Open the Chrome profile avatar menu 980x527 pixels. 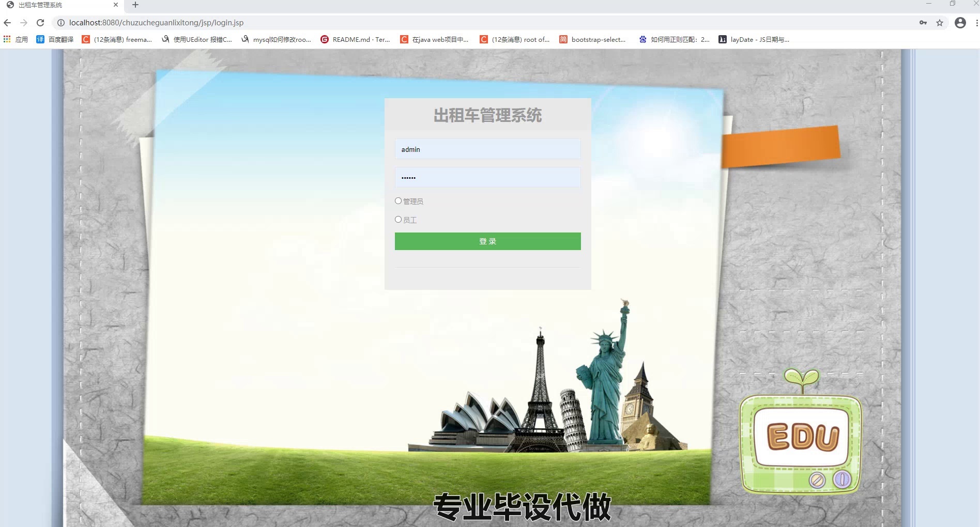(x=960, y=23)
